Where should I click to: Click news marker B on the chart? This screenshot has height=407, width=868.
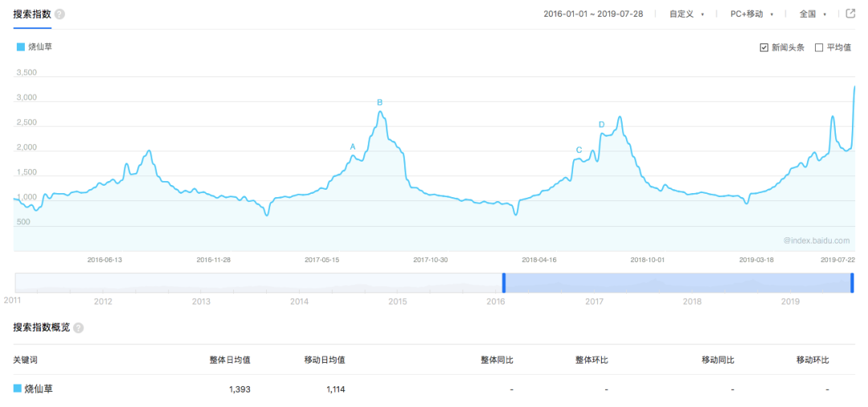point(379,102)
